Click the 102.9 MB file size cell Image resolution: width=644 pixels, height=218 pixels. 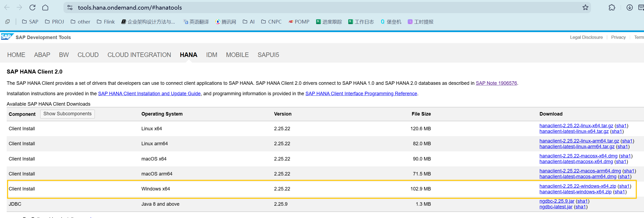(x=421, y=189)
